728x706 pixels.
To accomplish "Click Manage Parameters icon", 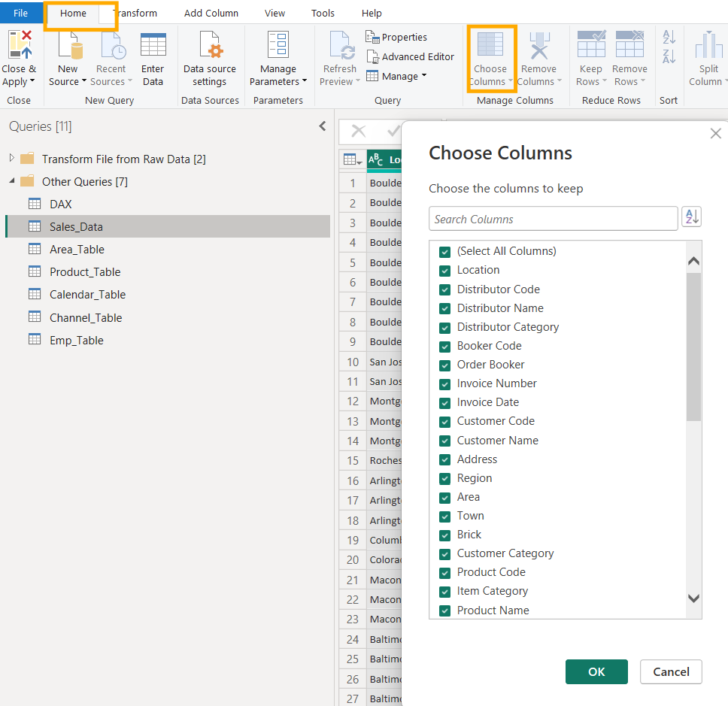I will (278, 45).
